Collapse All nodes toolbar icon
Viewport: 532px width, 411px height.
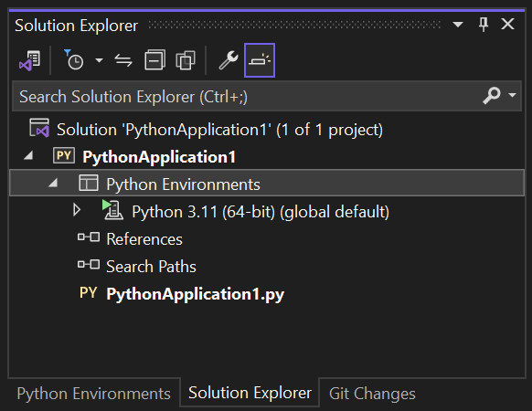(154, 60)
